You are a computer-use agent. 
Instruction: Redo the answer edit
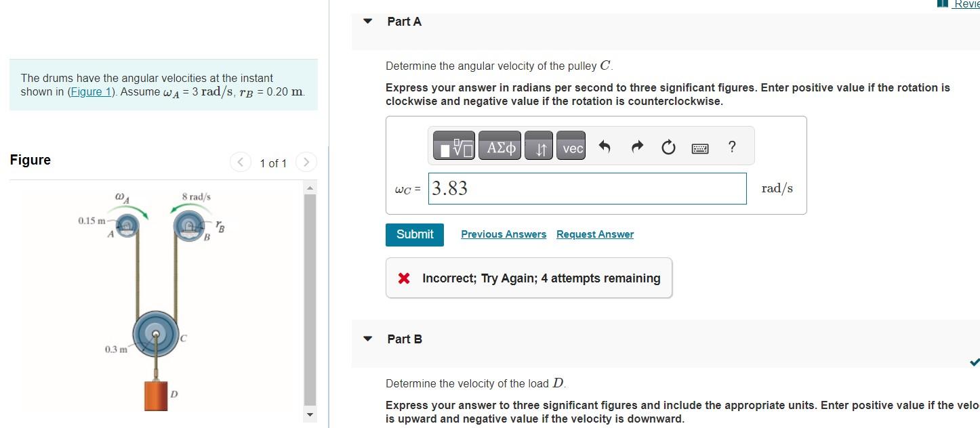(636, 146)
